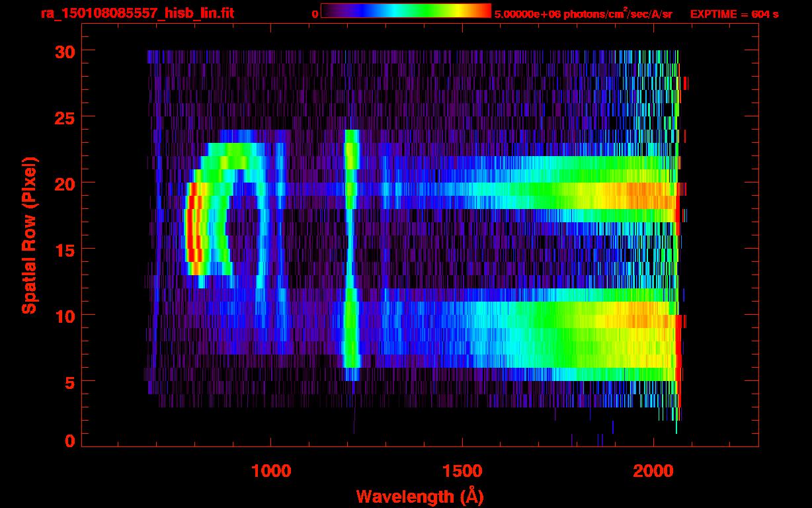This screenshot has width=812, height=508.
Task: Click the color bar minimum label 0
Action: point(315,14)
